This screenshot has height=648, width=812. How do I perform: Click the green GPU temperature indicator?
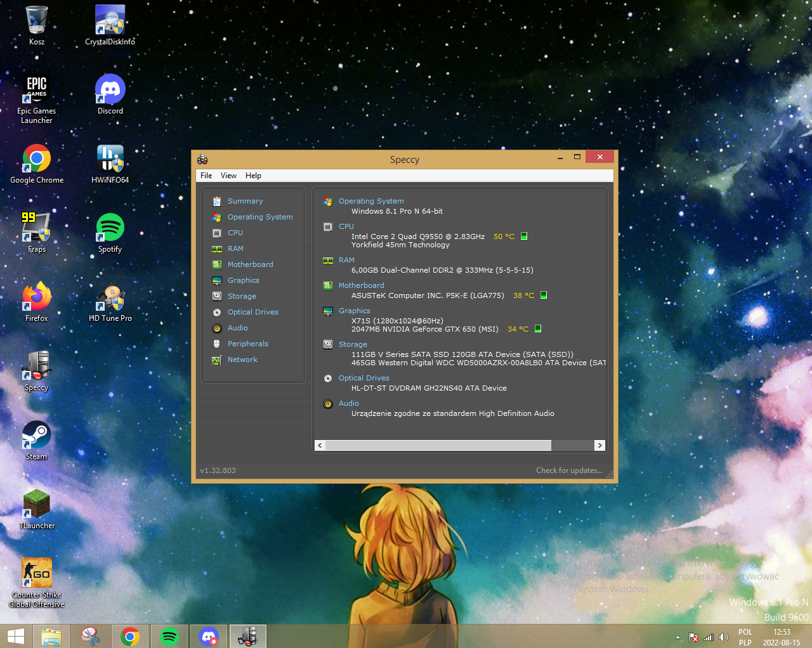538,328
